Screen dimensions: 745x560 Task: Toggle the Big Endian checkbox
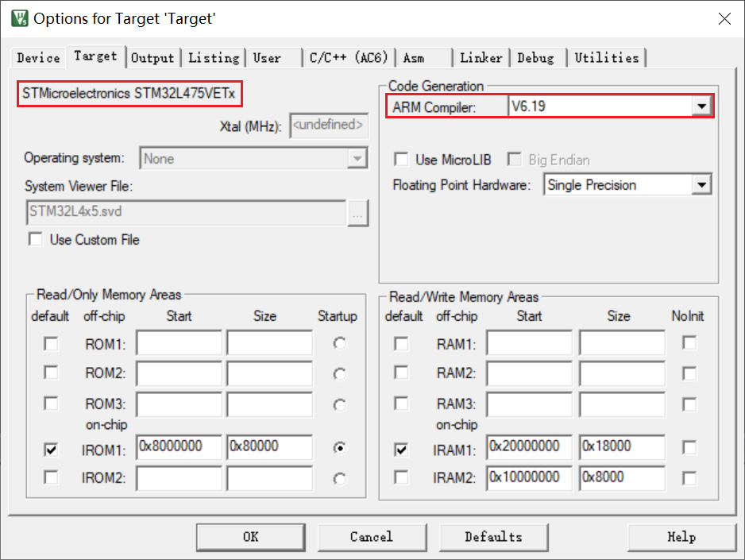pos(514,159)
